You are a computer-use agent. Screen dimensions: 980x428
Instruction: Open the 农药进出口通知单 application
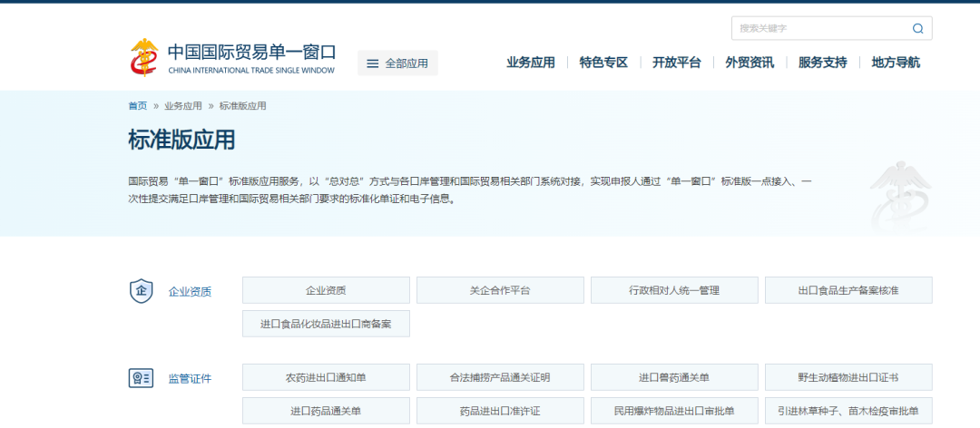(326, 377)
